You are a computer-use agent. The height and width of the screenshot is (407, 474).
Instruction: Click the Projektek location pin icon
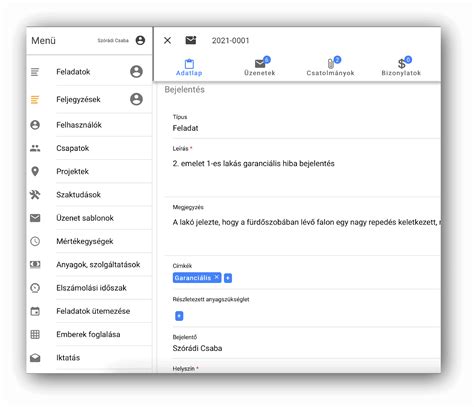(35, 171)
